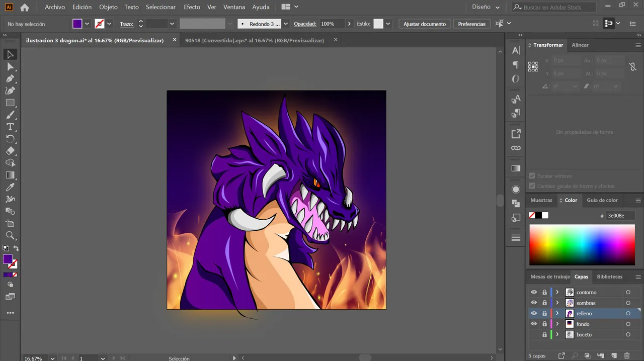Select the Type tool
Image resolution: width=644 pixels, height=361 pixels.
point(10,127)
